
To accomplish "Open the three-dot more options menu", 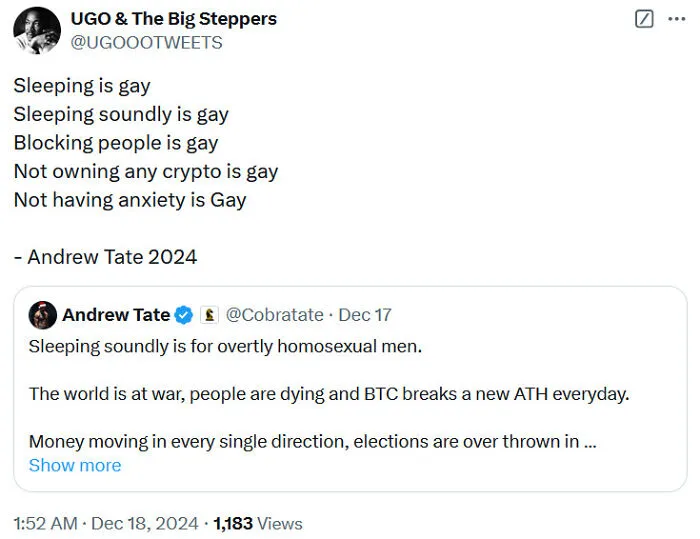I will point(677,19).
